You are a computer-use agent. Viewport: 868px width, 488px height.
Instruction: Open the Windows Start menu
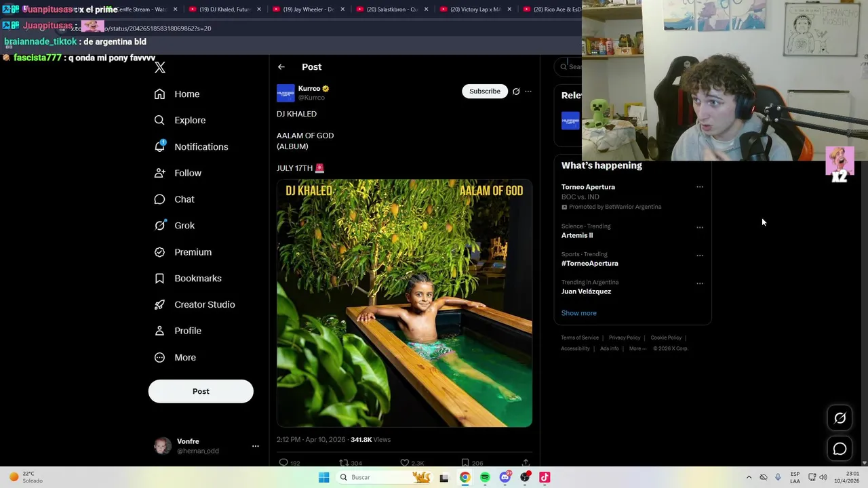click(x=324, y=477)
